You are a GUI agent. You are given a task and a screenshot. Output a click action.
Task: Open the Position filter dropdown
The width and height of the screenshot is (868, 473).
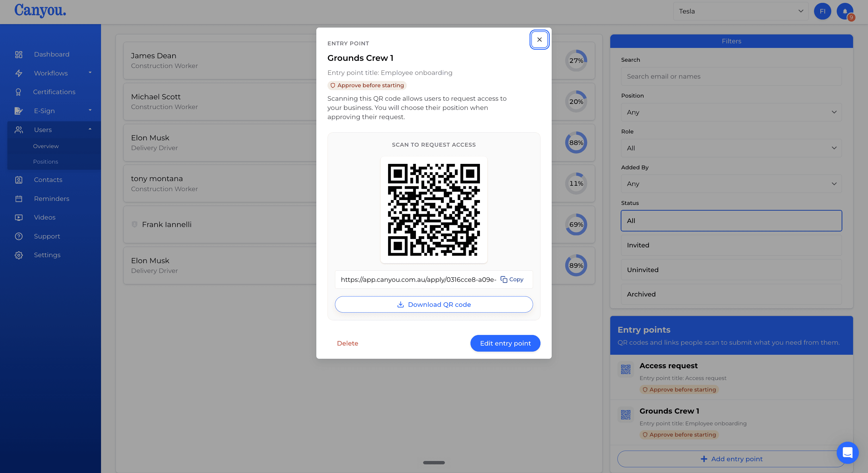pyautogui.click(x=731, y=112)
